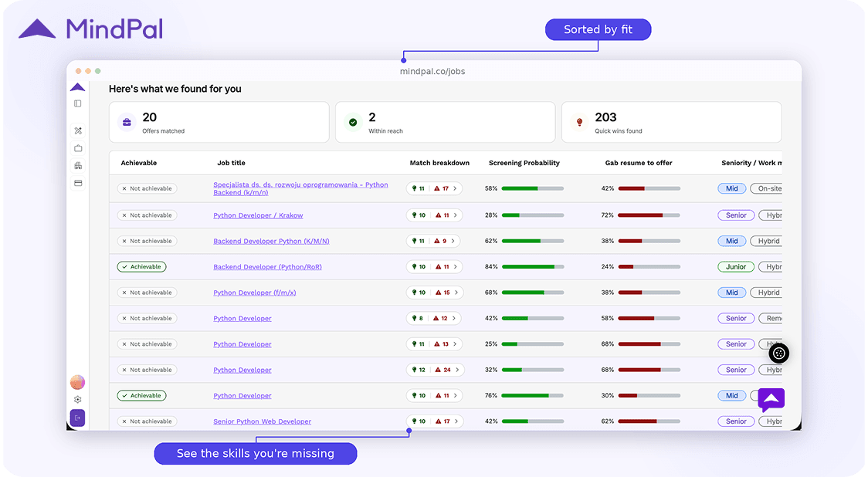
Task: Expand match breakdown 11 / 17 in first row
Action: click(434, 188)
